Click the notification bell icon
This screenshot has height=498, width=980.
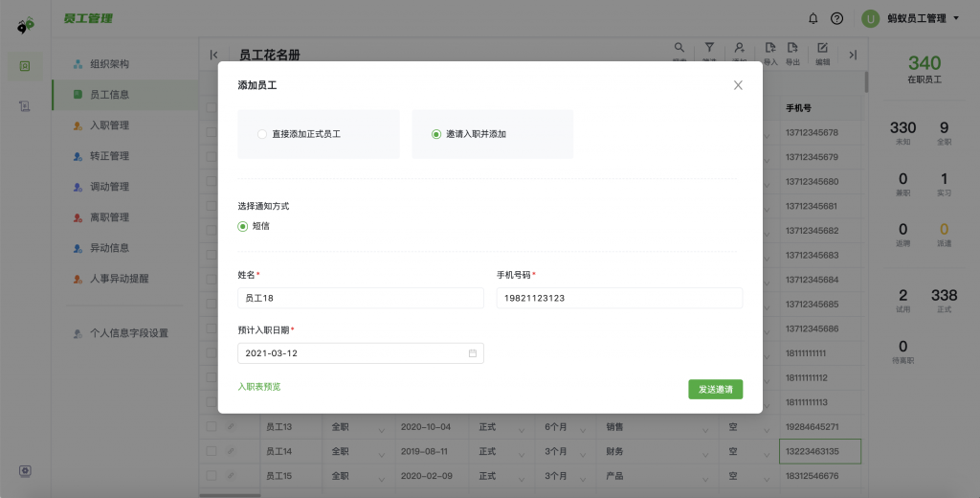tap(813, 18)
